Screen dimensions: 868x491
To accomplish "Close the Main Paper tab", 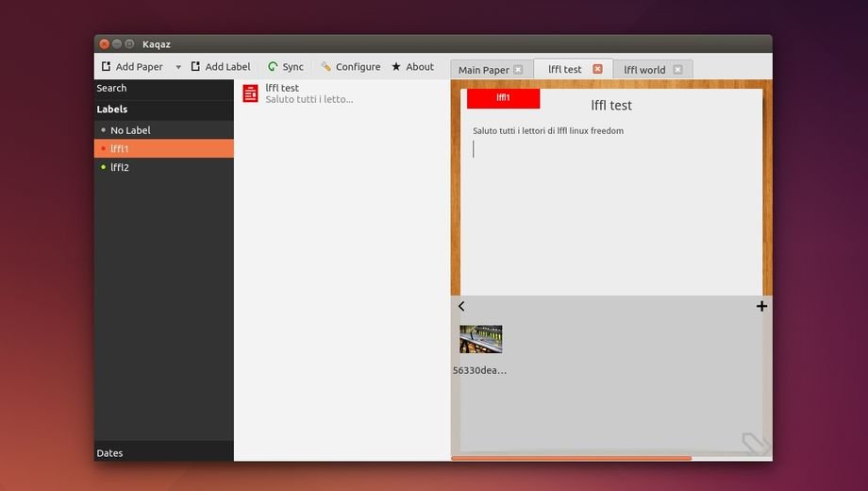I will [518, 70].
